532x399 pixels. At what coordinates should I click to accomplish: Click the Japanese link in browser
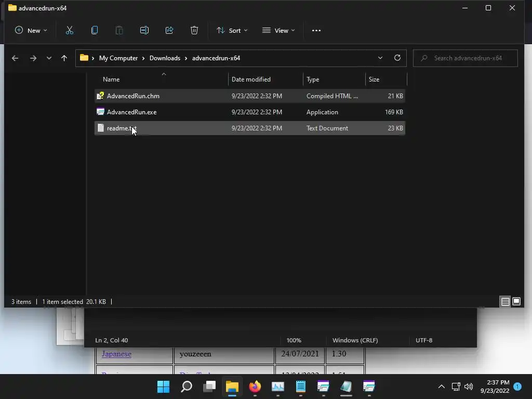click(x=116, y=354)
